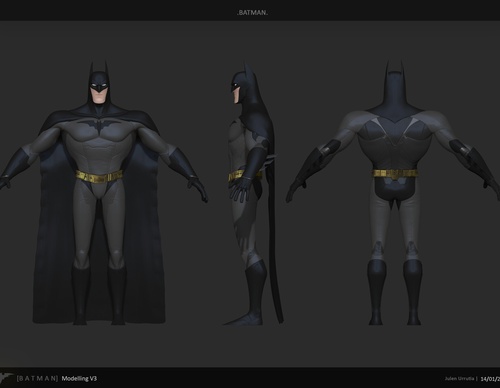The image size is (500, 388).
Task: Click the back-view cowl with pointed ears
Action: click(x=396, y=90)
